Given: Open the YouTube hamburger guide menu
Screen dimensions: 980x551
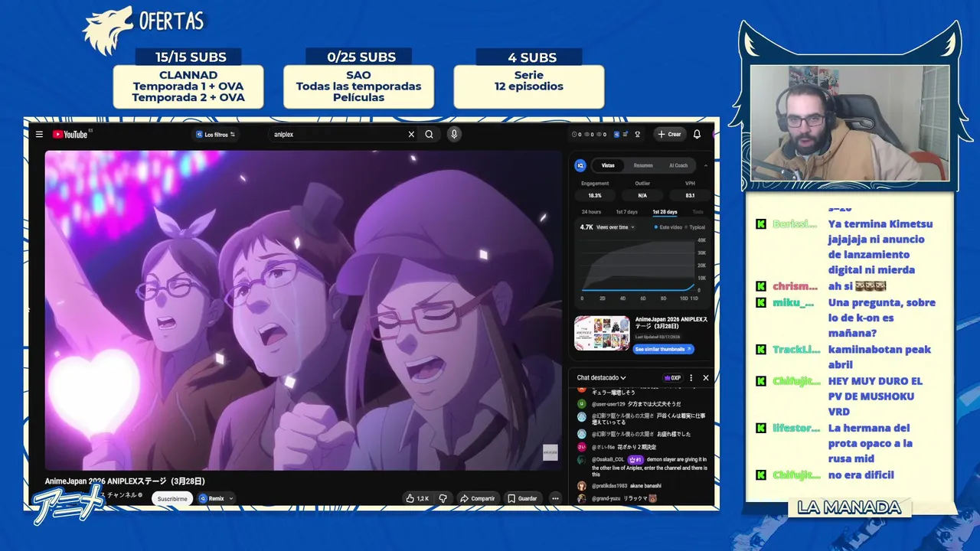Looking at the screenshot, I should [39, 135].
